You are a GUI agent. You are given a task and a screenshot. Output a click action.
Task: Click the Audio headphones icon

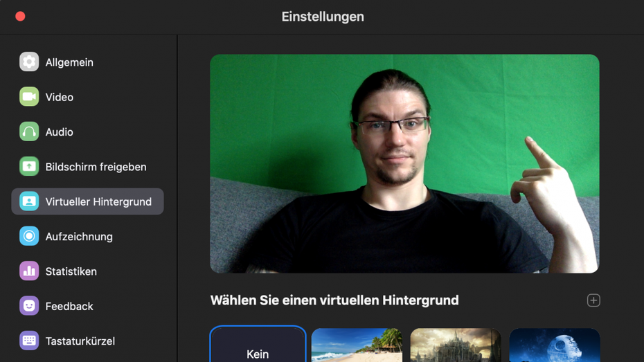29,132
